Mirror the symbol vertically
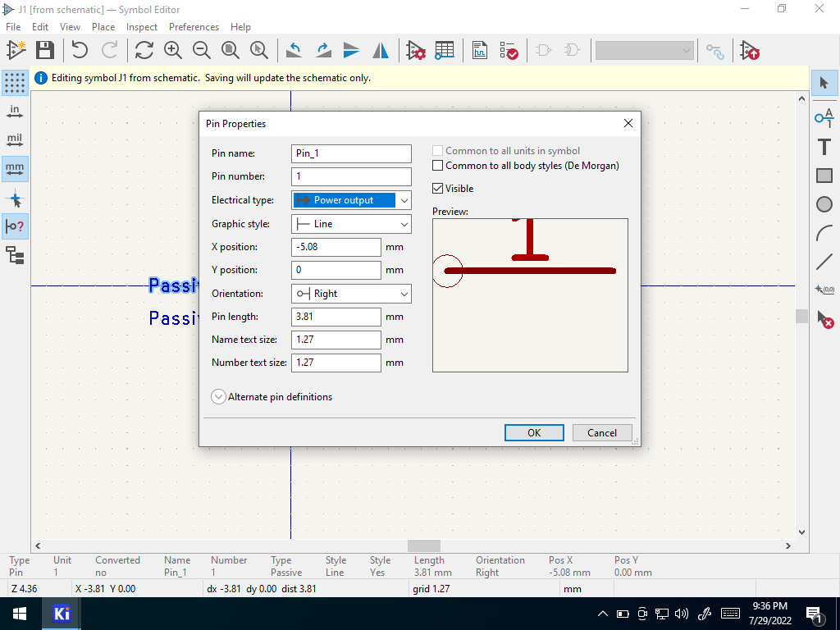The height and width of the screenshot is (630, 840). (x=351, y=51)
